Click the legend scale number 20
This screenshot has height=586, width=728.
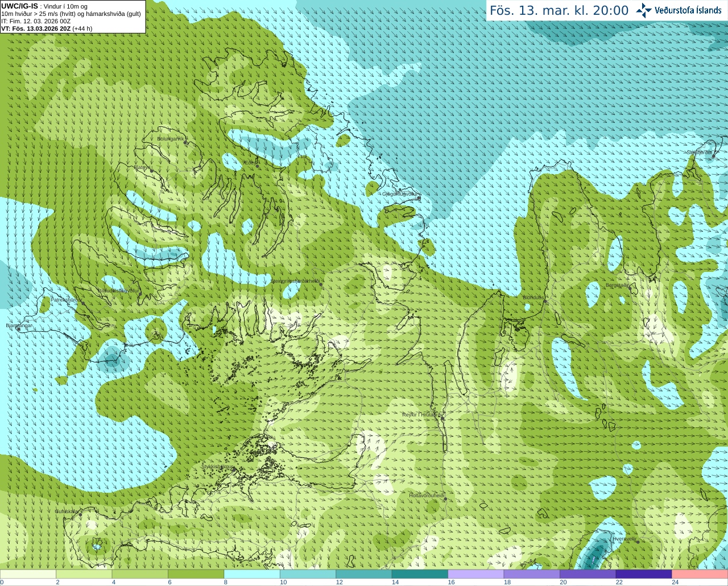(563, 582)
